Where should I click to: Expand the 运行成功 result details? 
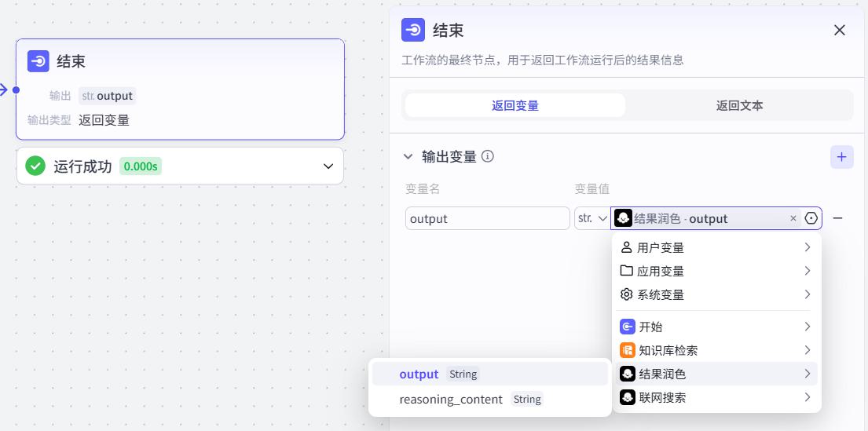(x=328, y=166)
